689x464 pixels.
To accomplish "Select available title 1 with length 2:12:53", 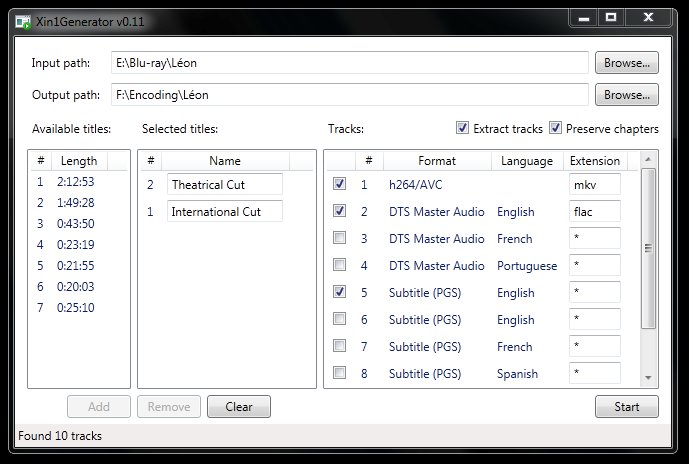I will 79,181.
